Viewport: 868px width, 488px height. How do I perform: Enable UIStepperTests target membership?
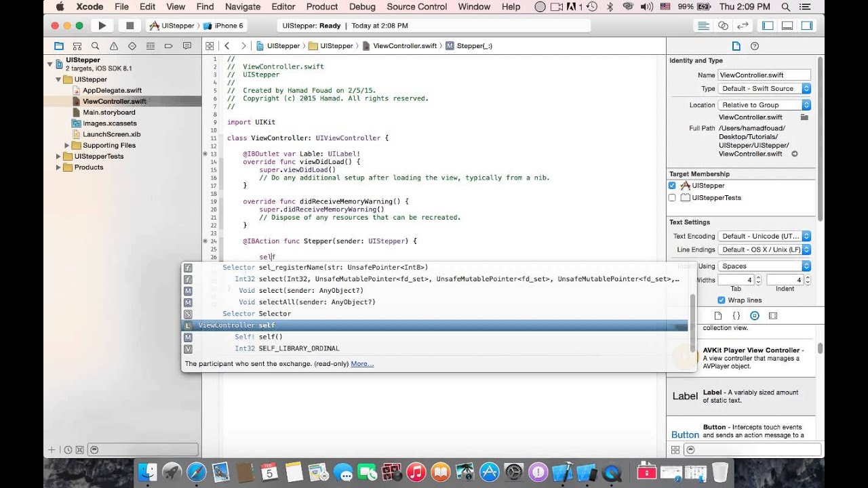click(x=672, y=198)
